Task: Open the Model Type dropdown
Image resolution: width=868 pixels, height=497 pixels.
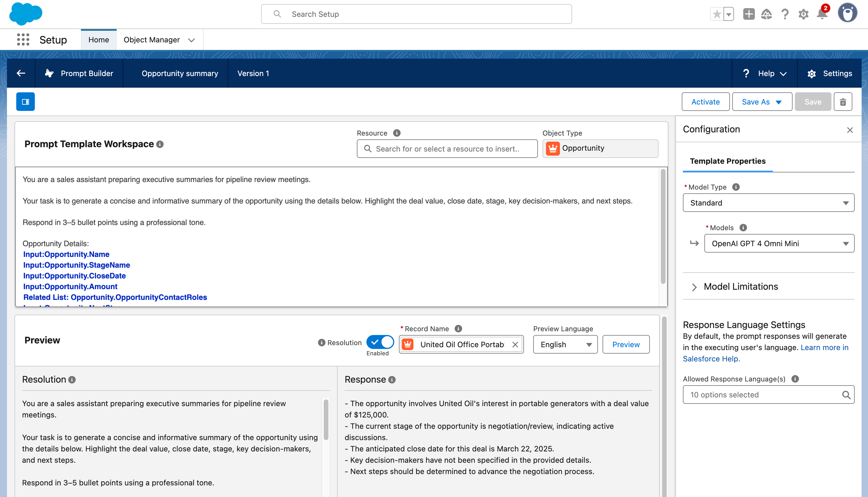Action: [x=768, y=203]
